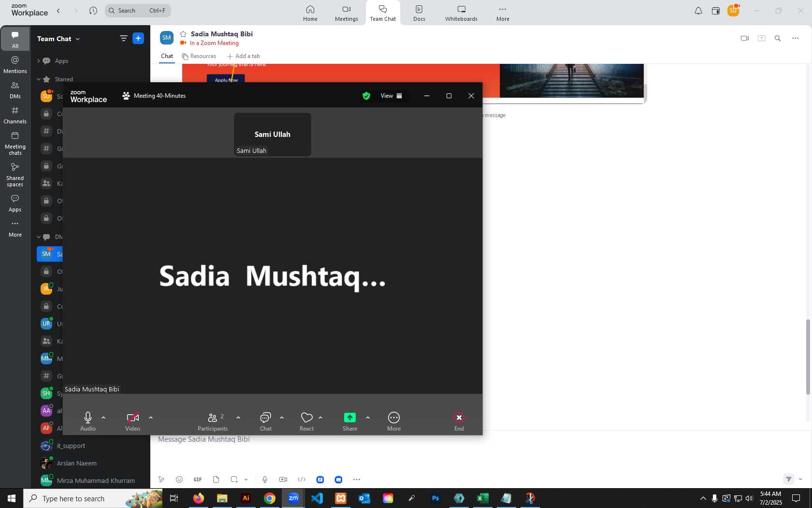Star the Sadia Mushtaq Bibi chat
This screenshot has height=508, width=812.
coord(183,34)
